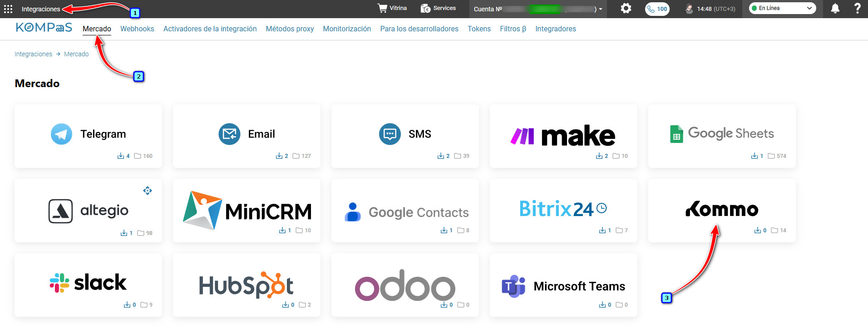Click the SMS chat bubble icon

coord(390,134)
